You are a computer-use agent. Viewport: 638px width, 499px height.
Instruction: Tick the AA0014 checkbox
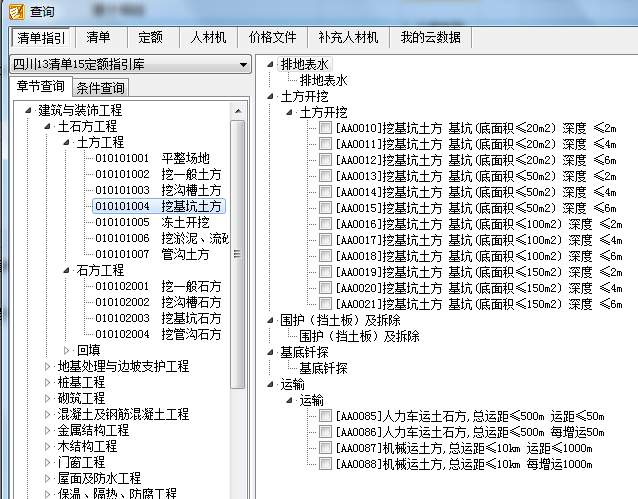[325, 192]
